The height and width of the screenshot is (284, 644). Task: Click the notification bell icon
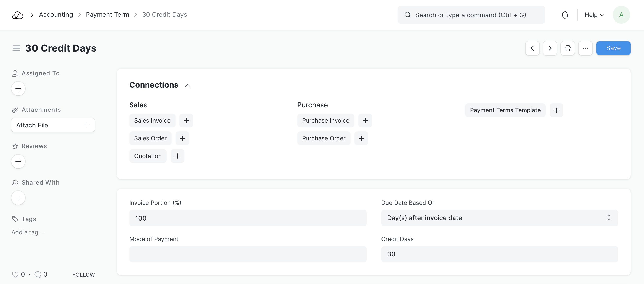[x=565, y=15]
